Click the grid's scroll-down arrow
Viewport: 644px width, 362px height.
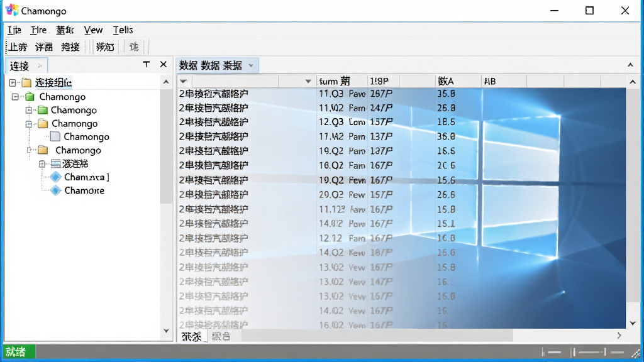coord(633,324)
